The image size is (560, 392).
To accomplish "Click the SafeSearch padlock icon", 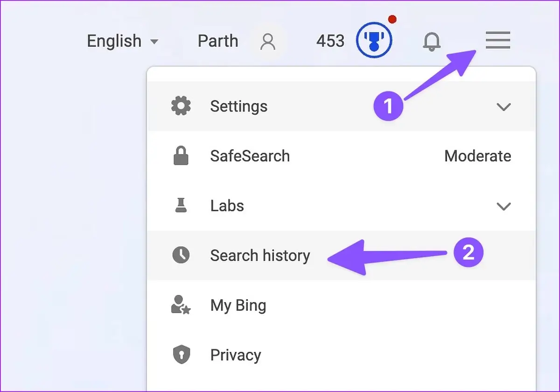I will coord(181,156).
